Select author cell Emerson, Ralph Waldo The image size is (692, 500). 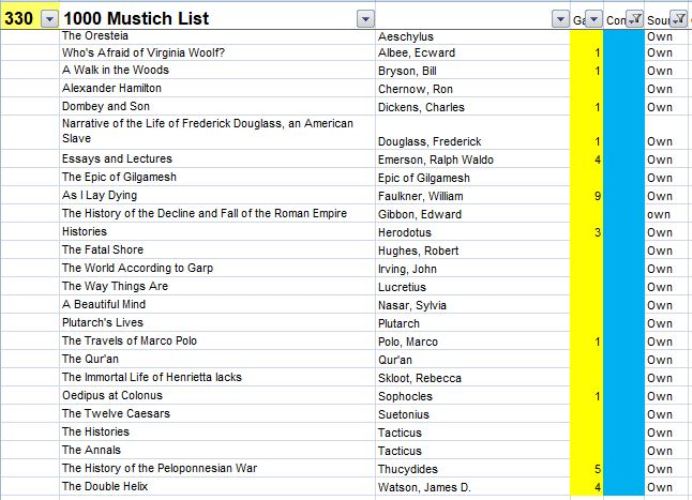pyautogui.click(x=473, y=158)
